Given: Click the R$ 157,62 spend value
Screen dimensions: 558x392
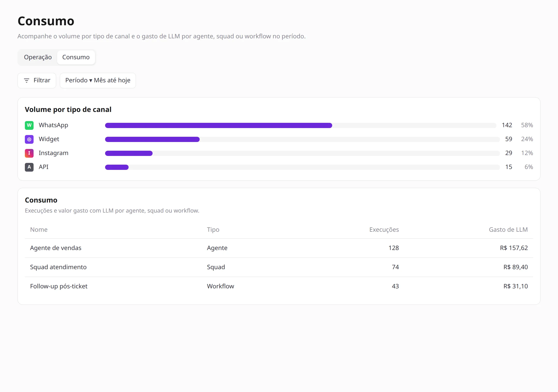Looking at the screenshot, I should (x=514, y=248).
